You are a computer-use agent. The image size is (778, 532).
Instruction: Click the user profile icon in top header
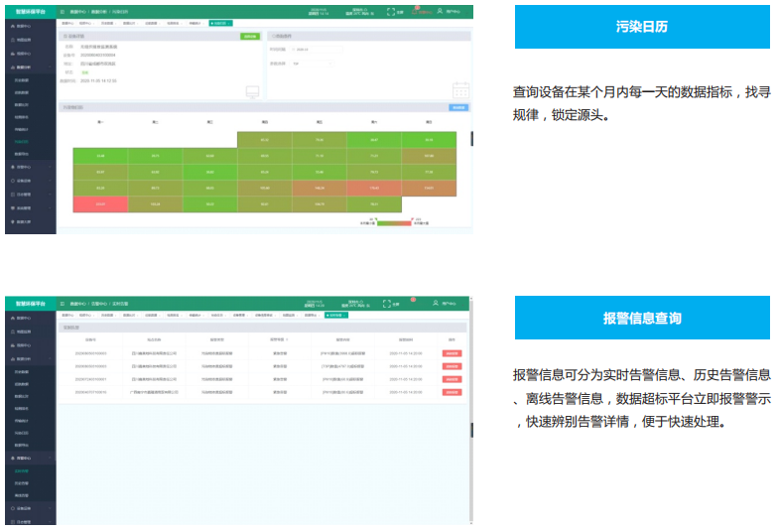point(441,12)
